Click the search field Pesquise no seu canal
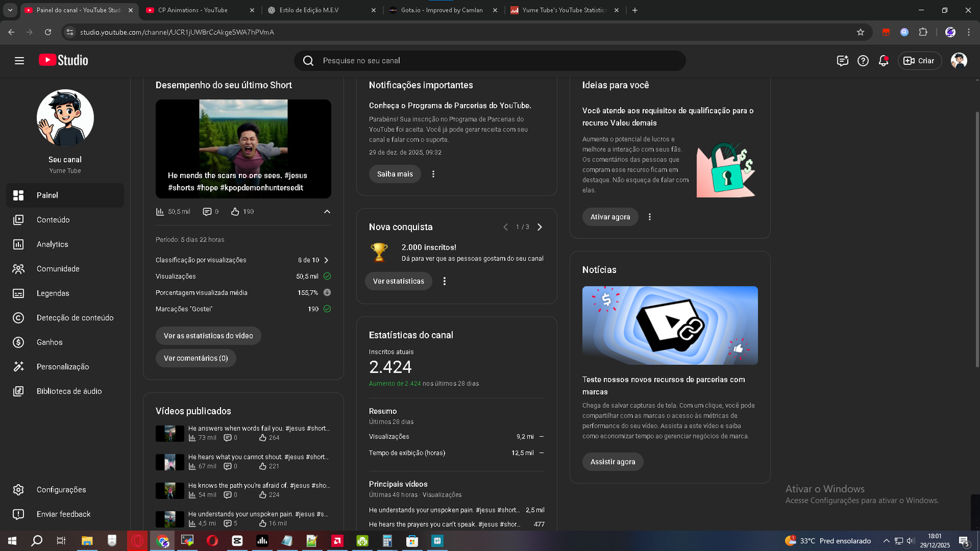980x551 pixels. point(490,61)
